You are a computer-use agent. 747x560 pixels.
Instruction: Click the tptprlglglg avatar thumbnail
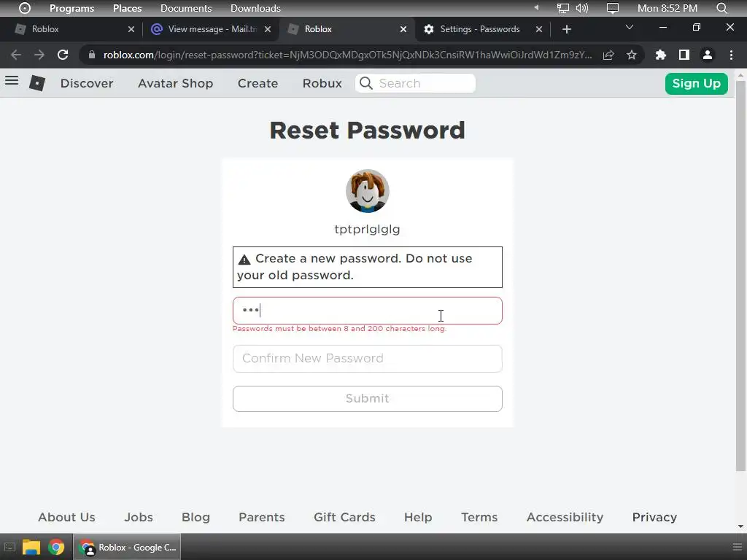coord(368,191)
